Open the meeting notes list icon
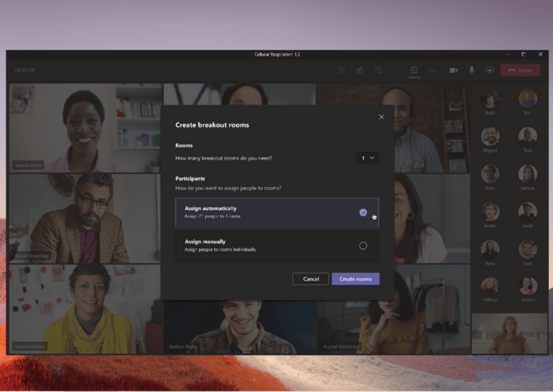 pos(342,70)
